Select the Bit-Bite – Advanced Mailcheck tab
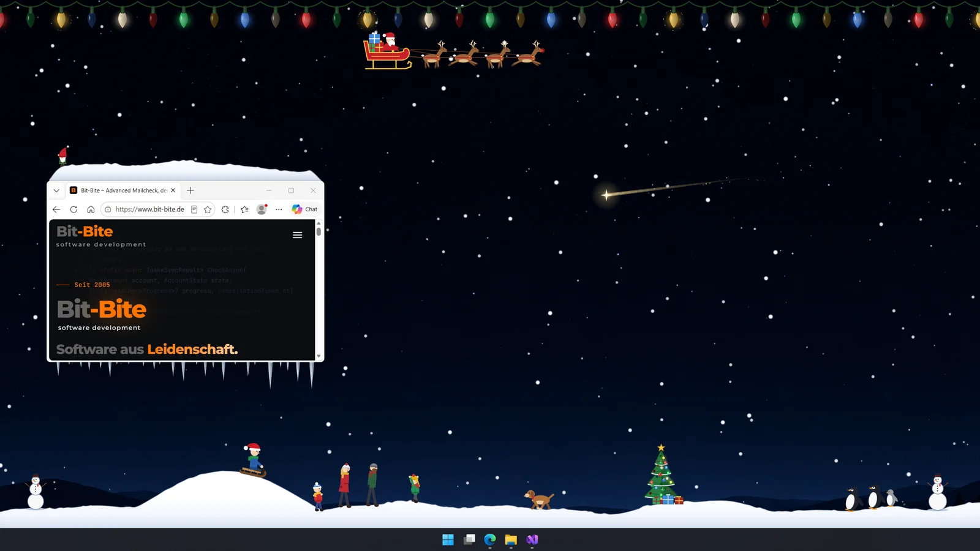Image resolution: width=980 pixels, height=551 pixels. [123, 190]
